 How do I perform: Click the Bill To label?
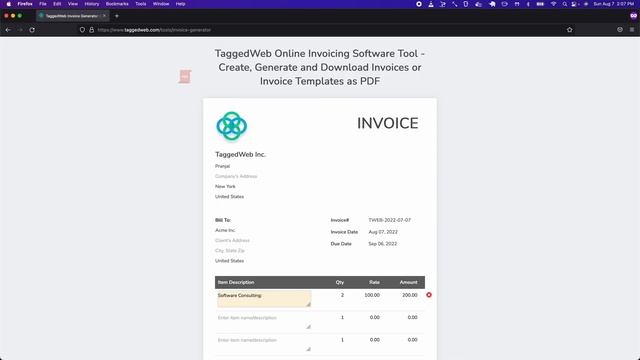point(223,220)
